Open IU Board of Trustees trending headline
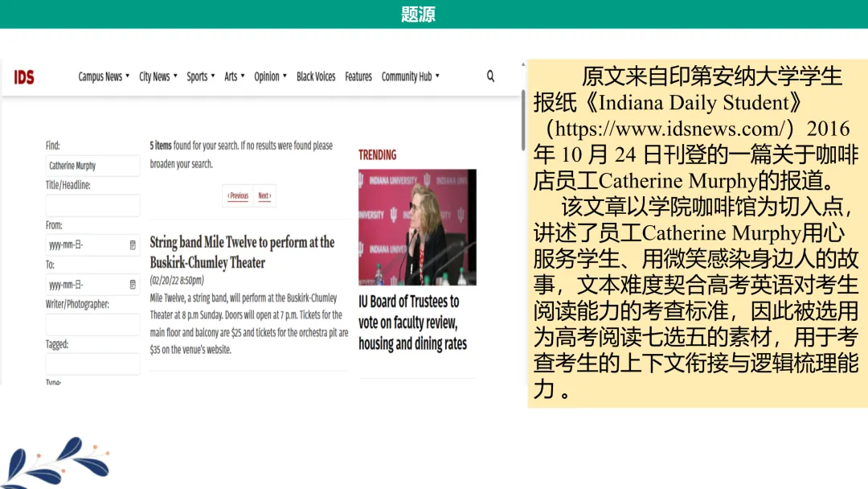The height and width of the screenshot is (489, 868). coord(412,323)
